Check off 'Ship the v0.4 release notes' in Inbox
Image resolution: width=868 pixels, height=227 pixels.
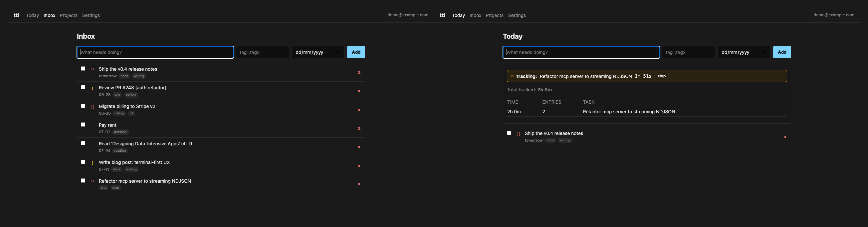click(83, 68)
